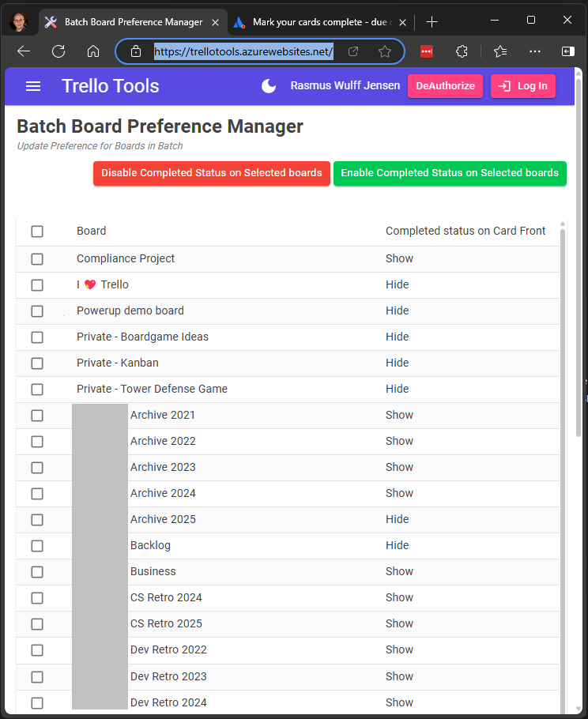Check the Compliance Project board checkbox
This screenshot has height=719, width=588.
[x=37, y=259]
